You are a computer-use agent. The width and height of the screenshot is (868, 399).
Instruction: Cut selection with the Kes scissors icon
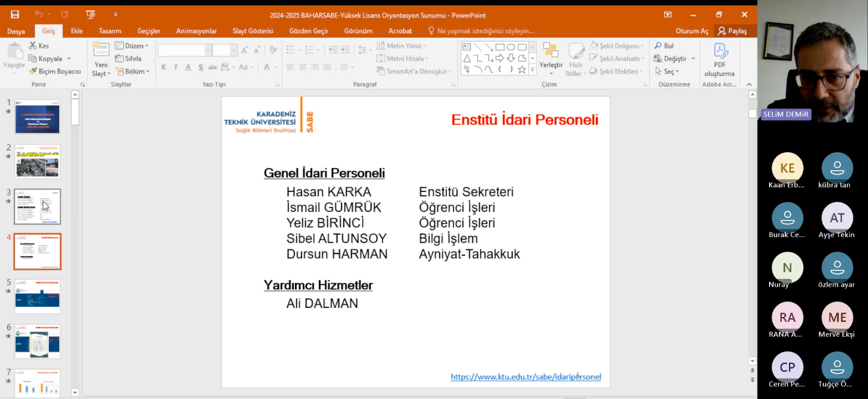(x=33, y=46)
